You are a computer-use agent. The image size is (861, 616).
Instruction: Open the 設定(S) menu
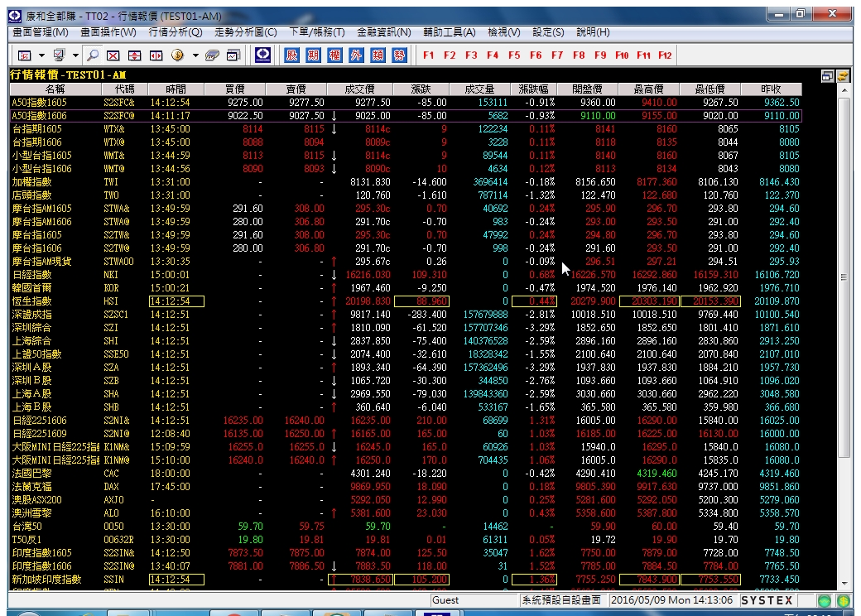(x=548, y=32)
